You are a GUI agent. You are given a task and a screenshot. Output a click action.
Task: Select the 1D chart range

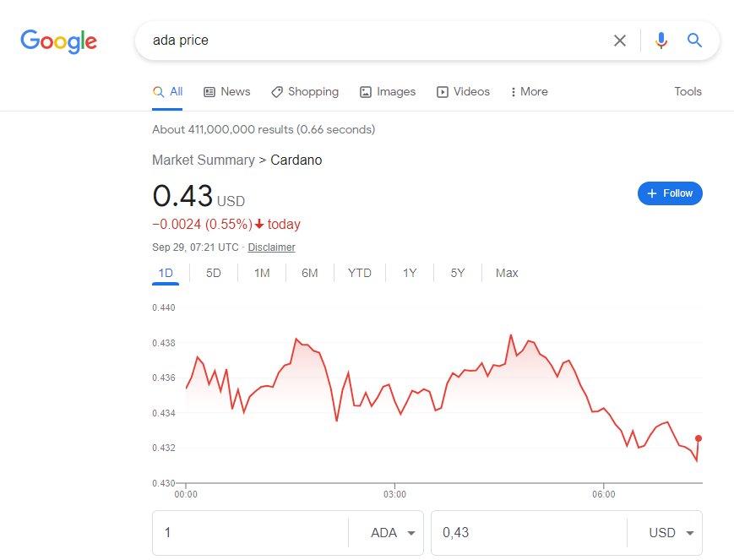point(166,273)
